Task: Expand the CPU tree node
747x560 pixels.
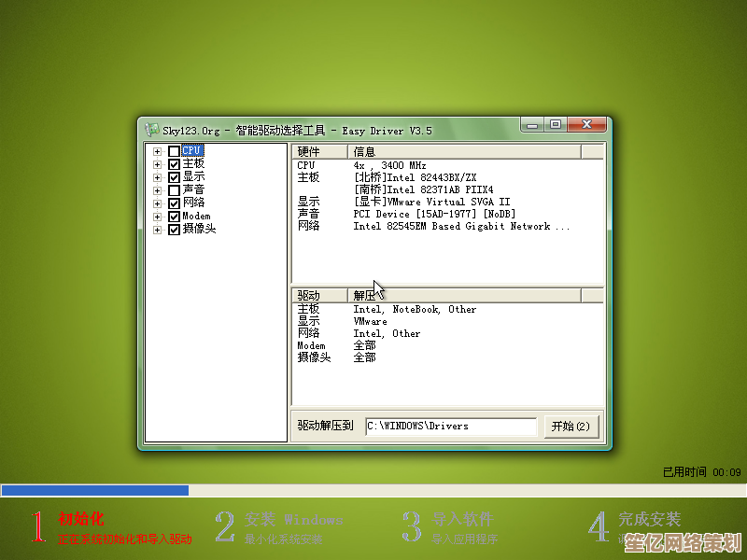Action: click(157, 151)
